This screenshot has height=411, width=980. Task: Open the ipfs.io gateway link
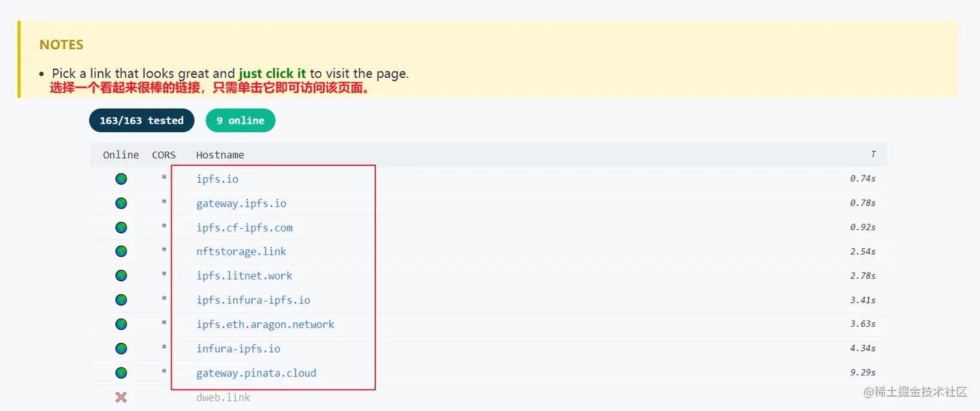pyautogui.click(x=217, y=179)
